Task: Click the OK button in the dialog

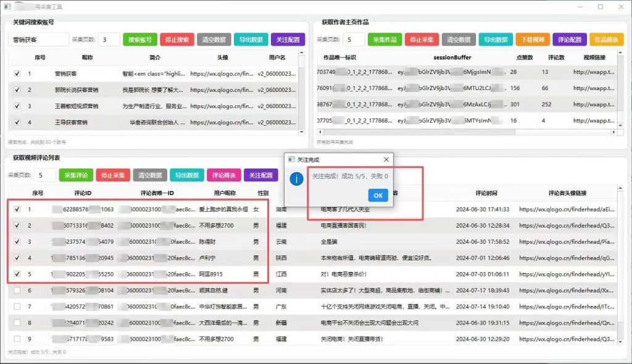Action: point(378,196)
